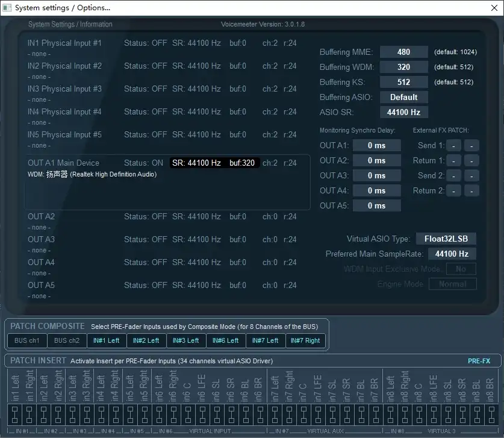Activate insert for in8 BR channel
This screenshot has height=438, width=504.
(491, 415)
